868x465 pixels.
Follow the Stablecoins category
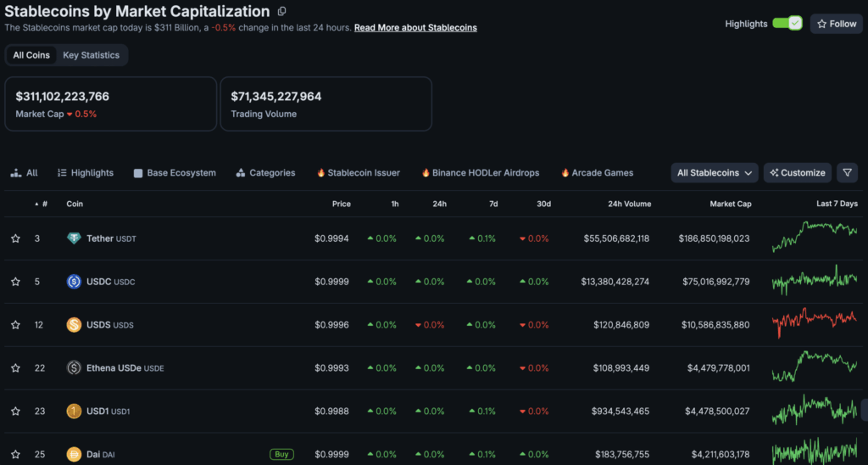click(837, 24)
